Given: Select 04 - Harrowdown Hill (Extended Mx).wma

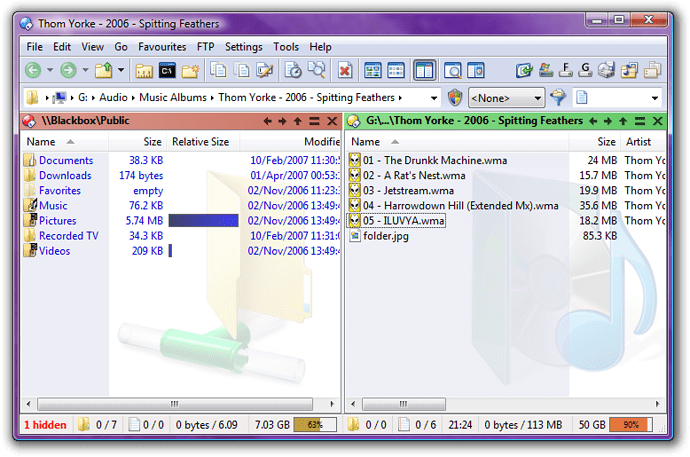Looking at the screenshot, I should [x=460, y=206].
